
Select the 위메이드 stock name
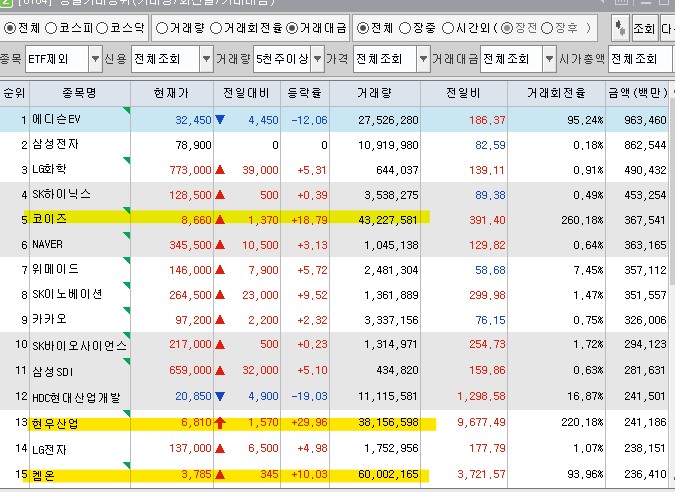click(x=56, y=269)
